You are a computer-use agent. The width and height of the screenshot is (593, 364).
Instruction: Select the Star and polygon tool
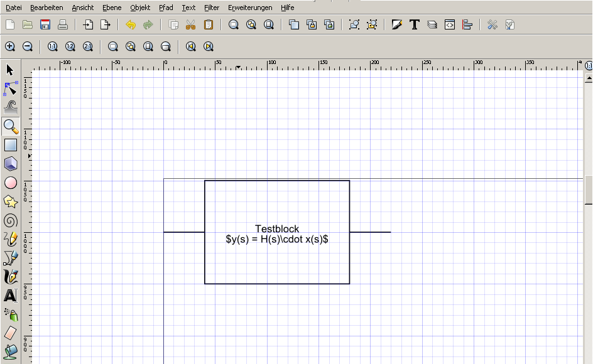pos(11,201)
